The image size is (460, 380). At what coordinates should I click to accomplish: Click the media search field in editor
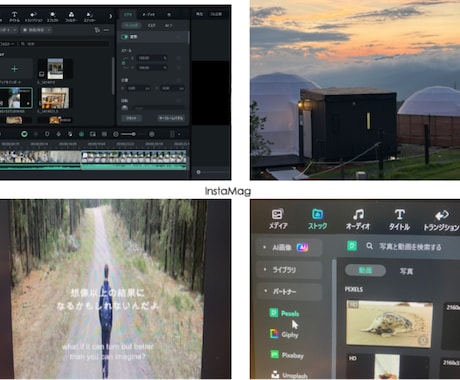64,44
